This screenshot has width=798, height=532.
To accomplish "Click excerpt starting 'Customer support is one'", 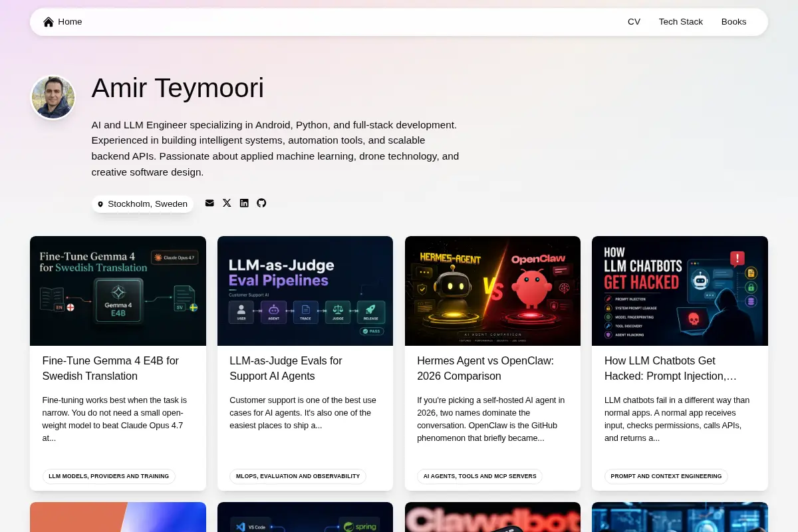I will coord(303,412).
